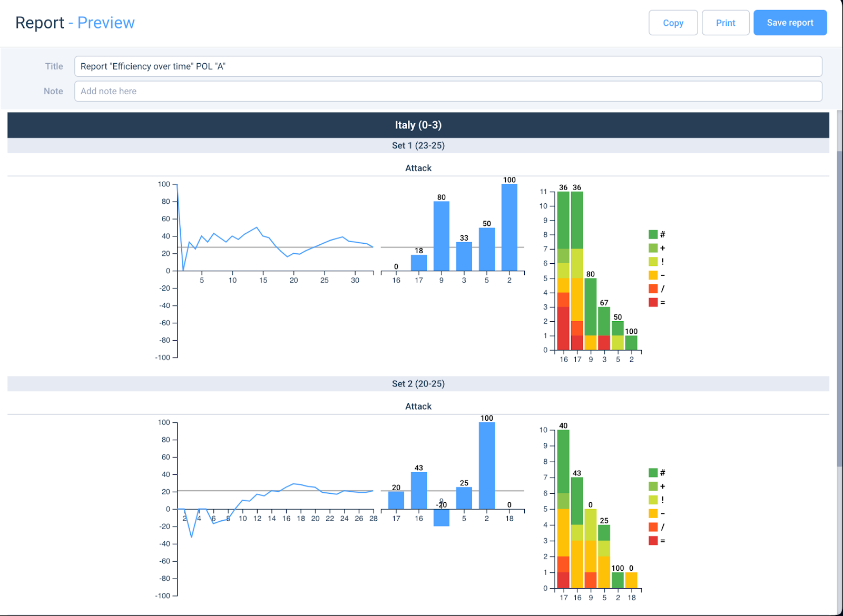Select the light green + swatch in Set 1 legend
843x616 pixels.
653,248
